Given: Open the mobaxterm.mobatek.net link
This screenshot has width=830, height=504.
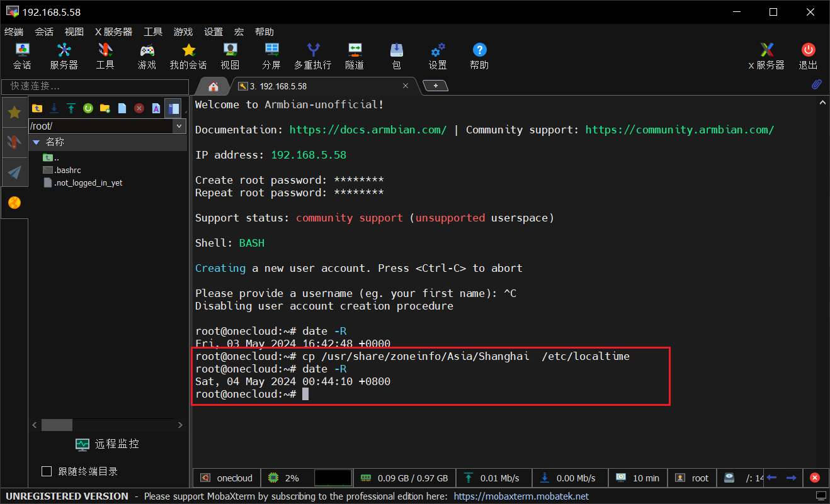Looking at the screenshot, I should tap(521, 496).
